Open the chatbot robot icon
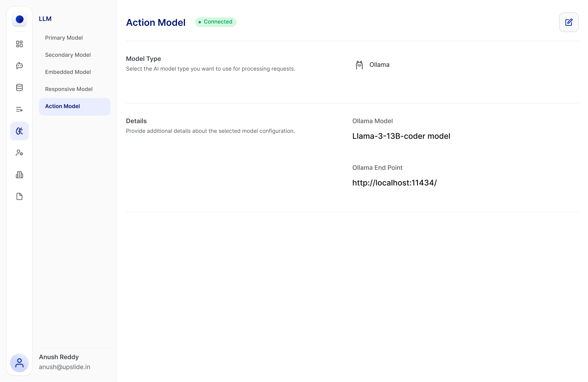 click(19, 66)
